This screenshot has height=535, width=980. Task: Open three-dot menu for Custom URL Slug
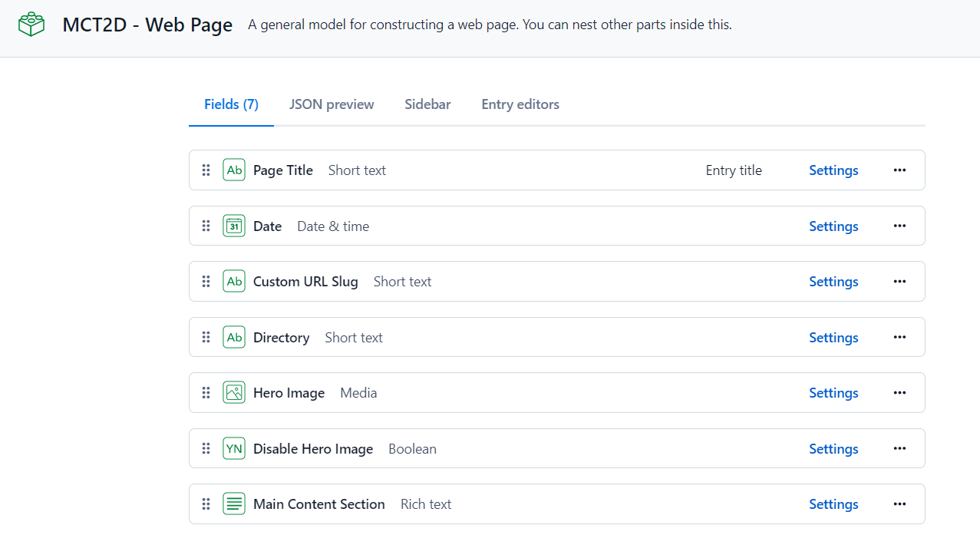pyautogui.click(x=900, y=282)
